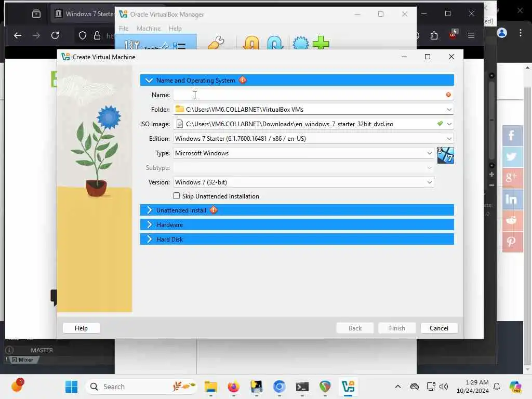
Task: Check Skip Unattended Installation
Action: [177, 196]
